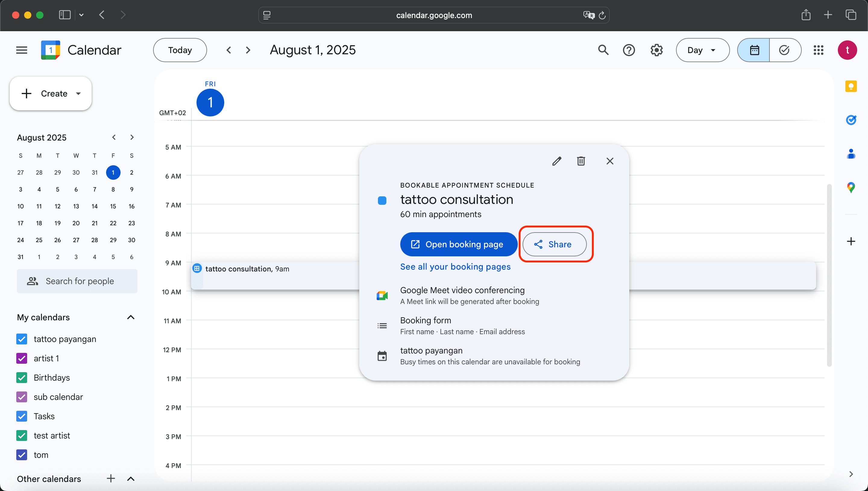Open the Google apps grid
Image resolution: width=868 pixels, height=491 pixels.
coord(819,50)
